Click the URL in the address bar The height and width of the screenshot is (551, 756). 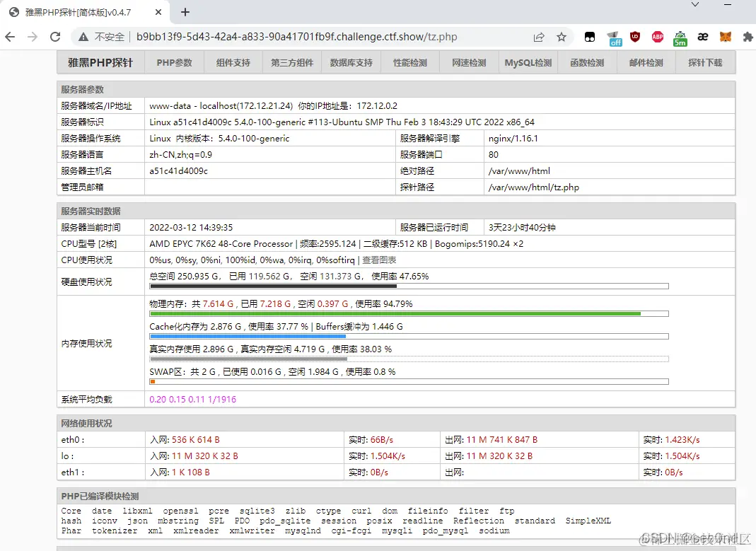pos(296,37)
